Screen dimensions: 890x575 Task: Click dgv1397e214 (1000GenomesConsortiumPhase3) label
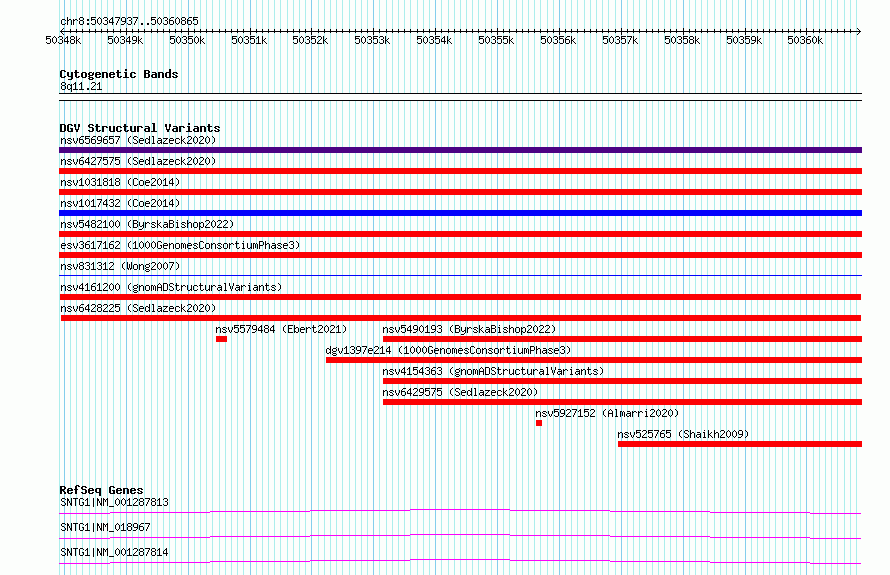pos(448,350)
